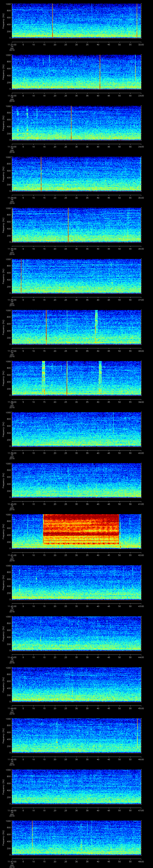
Task: Click the 11:34:00 start time label
Action: coord(12,198)
